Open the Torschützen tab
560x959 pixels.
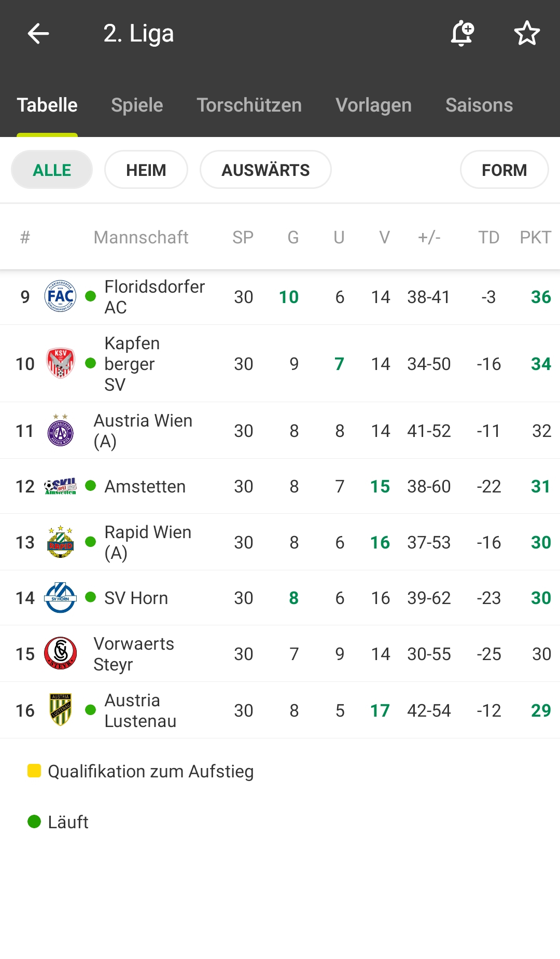(249, 105)
